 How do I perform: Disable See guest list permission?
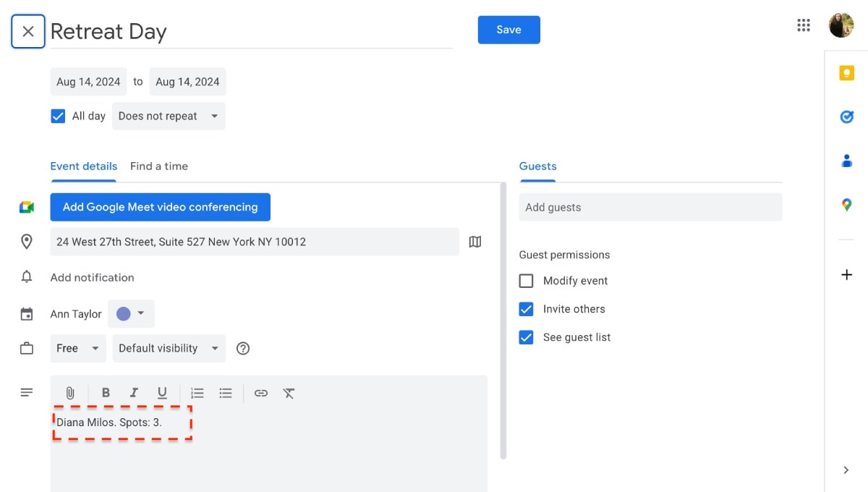click(x=527, y=337)
